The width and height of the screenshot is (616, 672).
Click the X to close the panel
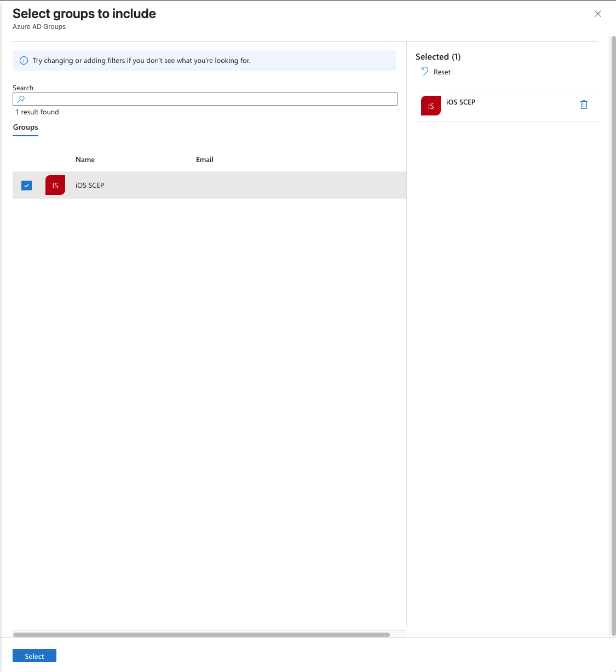coord(597,14)
